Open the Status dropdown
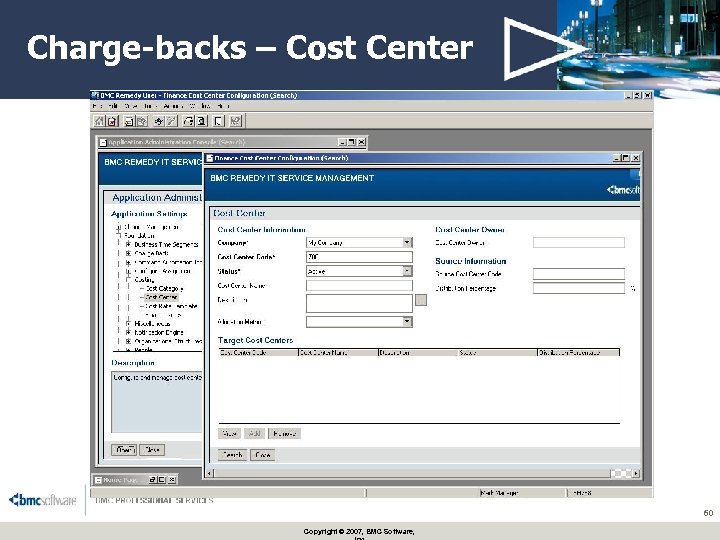This screenshot has height=540, width=720. (x=407, y=271)
